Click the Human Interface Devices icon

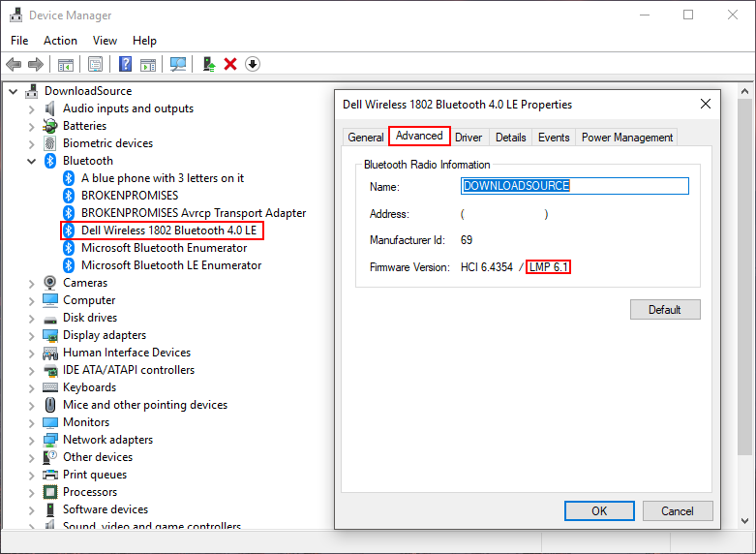tap(50, 353)
